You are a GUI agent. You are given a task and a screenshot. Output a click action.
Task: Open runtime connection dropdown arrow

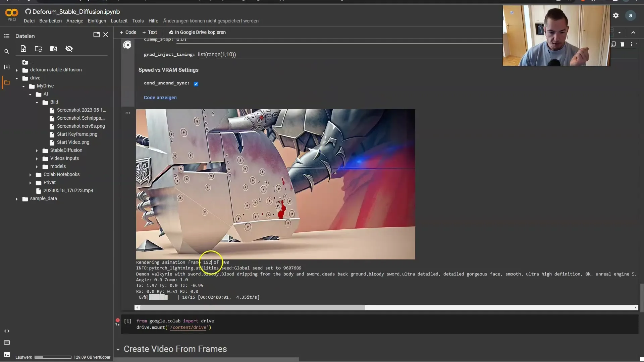point(620,33)
